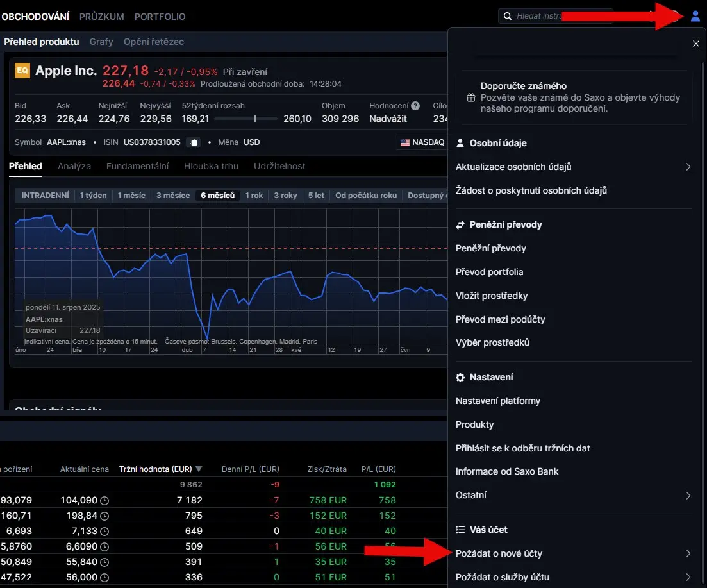This screenshot has height=588, width=707.
Task: Expand the Ostatní settings submenu
Action: point(688,495)
